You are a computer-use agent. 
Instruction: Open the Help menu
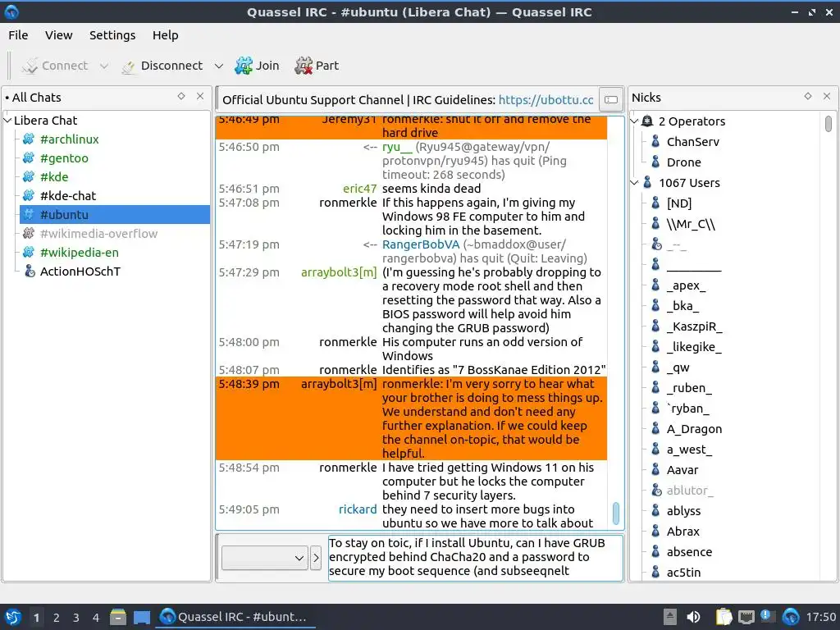(165, 35)
